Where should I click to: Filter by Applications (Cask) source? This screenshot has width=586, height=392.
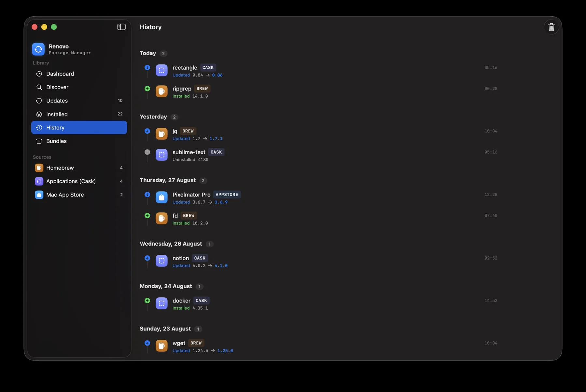[x=79, y=181]
